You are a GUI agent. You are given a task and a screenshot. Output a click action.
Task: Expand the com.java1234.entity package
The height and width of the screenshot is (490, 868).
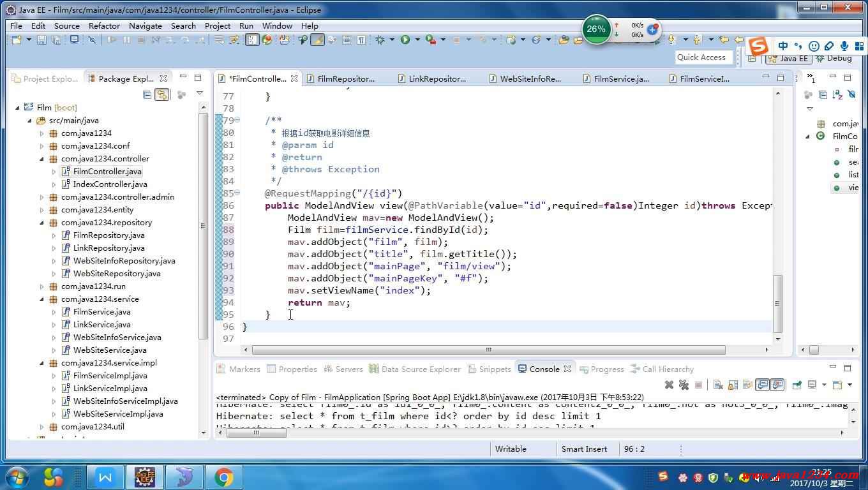41,210
